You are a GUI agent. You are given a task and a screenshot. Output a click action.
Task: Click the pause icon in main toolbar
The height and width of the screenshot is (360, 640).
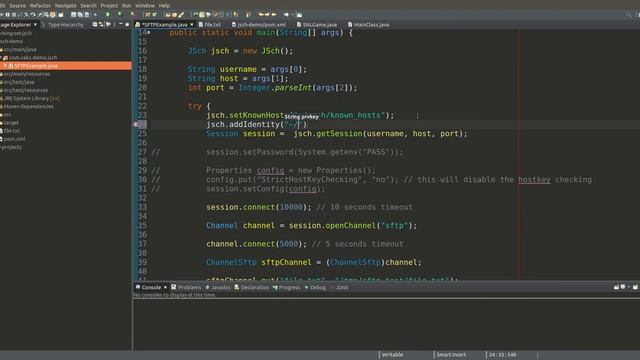[x=7, y=15]
